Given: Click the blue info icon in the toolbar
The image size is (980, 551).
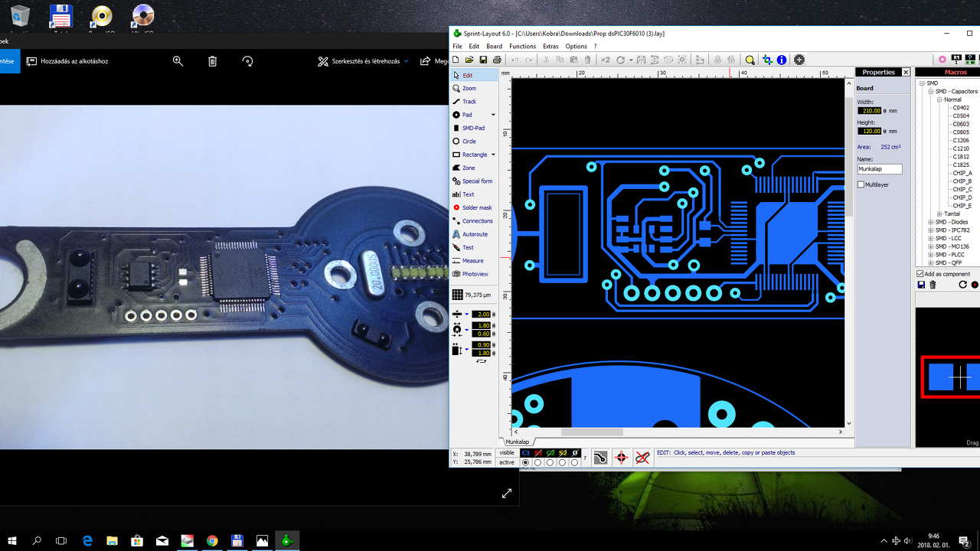Looking at the screenshot, I should 782,60.
